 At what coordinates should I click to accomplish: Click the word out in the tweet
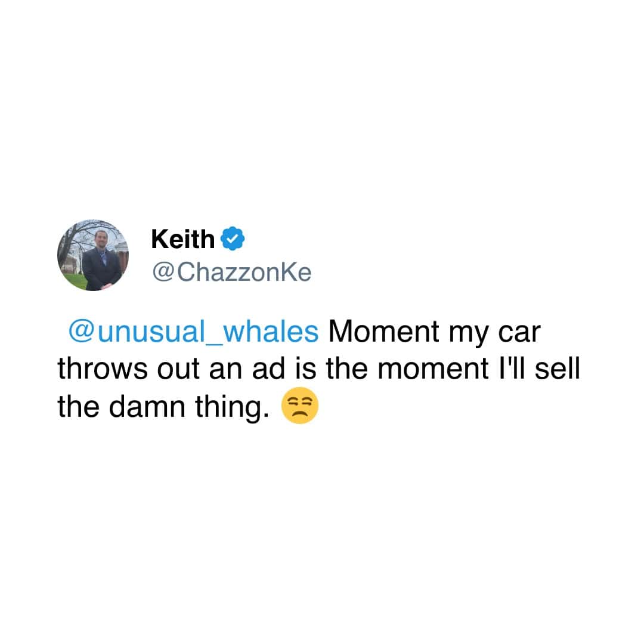(179, 370)
